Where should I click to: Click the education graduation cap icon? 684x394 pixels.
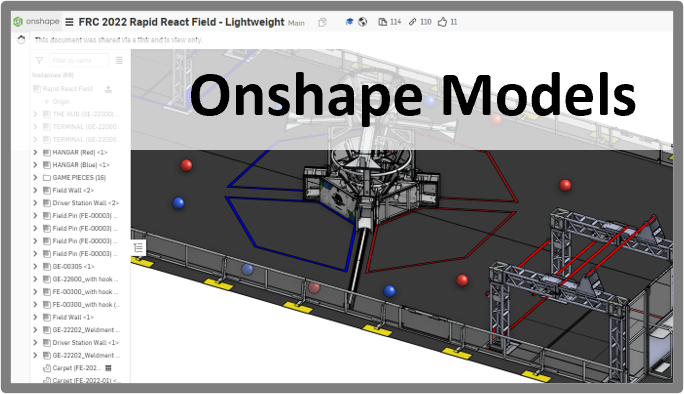349,22
